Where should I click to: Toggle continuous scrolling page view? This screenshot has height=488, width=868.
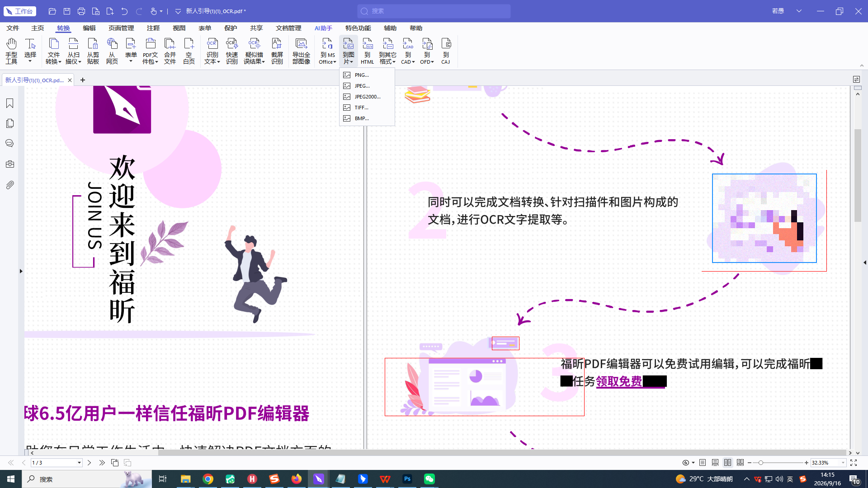point(715,463)
